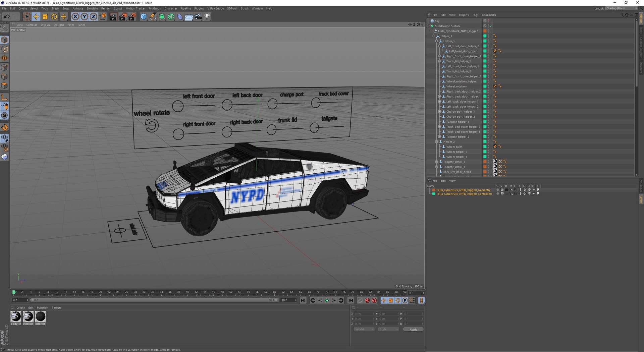
Task: Collapse Helper_3 tree node
Action: (x=434, y=36)
